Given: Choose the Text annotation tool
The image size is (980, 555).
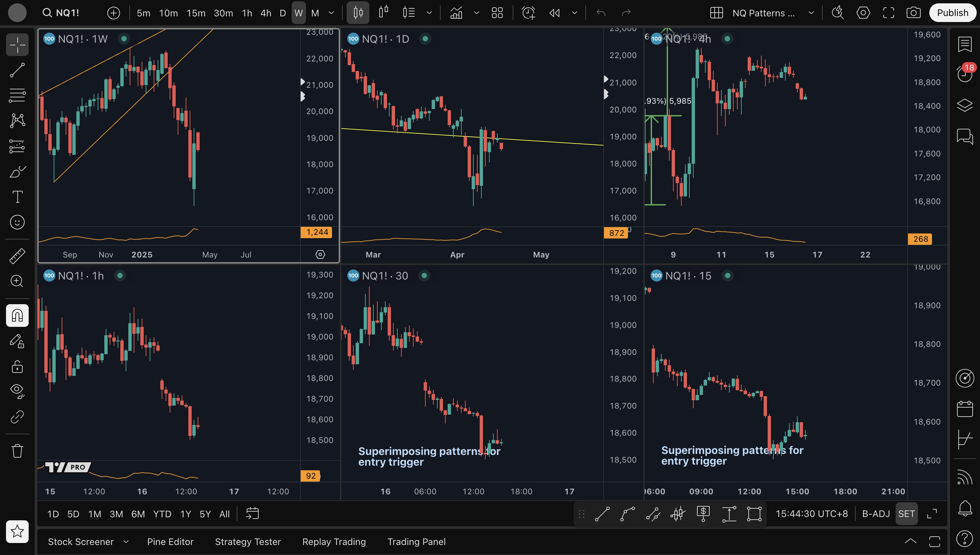Looking at the screenshot, I should click(17, 197).
